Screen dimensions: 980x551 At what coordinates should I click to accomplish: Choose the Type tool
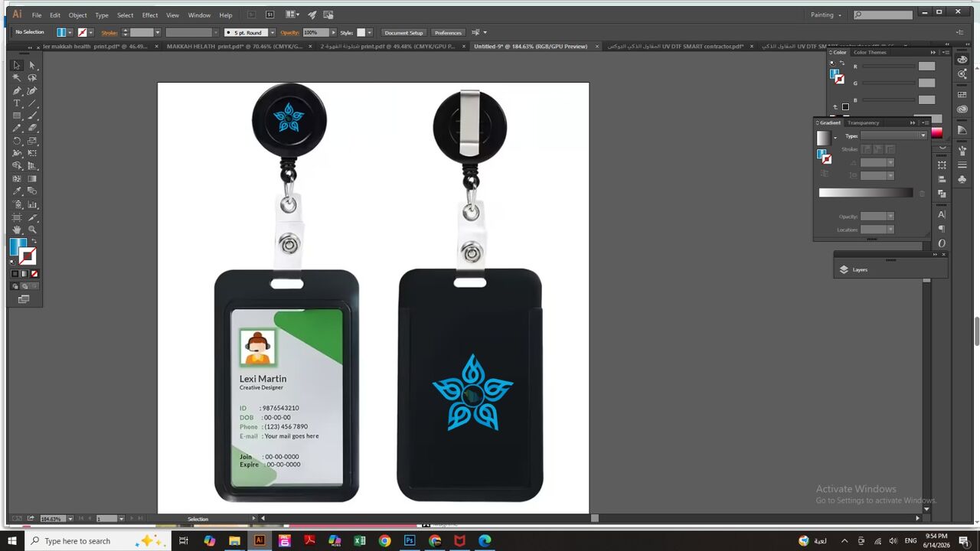tap(17, 103)
